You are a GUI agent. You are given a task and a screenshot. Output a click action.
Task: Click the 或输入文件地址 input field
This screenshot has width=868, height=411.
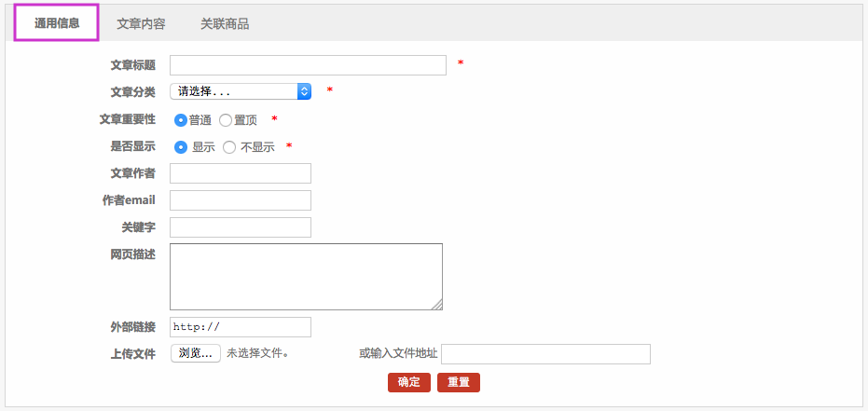(x=545, y=354)
